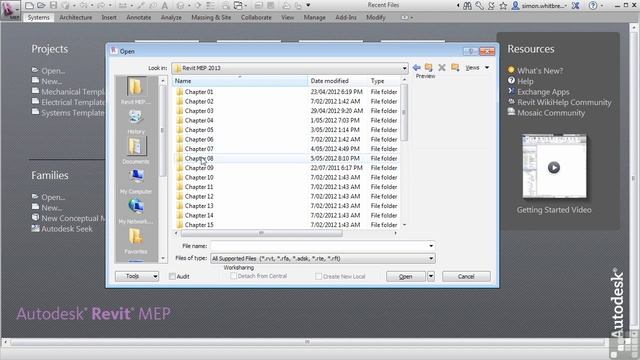Image resolution: width=640 pixels, height=360 pixels.
Task: Switch to the Systems ribbon tab
Action: click(x=38, y=18)
